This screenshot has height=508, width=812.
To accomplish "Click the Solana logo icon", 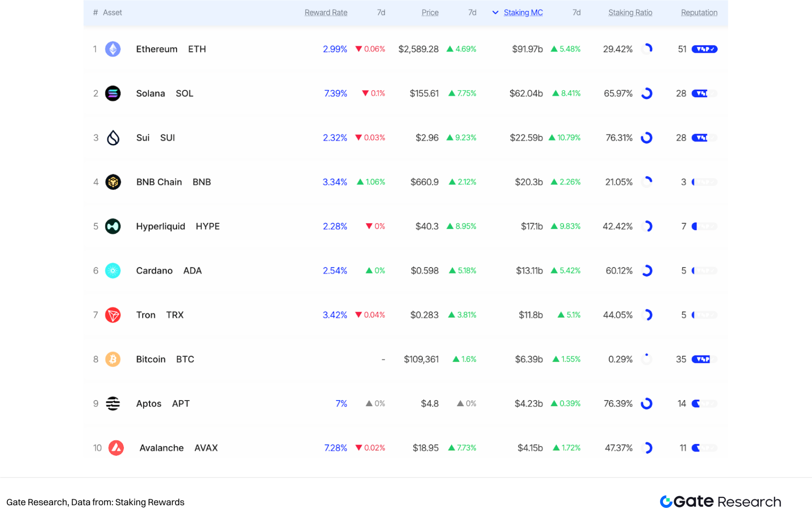I will (113, 94).
